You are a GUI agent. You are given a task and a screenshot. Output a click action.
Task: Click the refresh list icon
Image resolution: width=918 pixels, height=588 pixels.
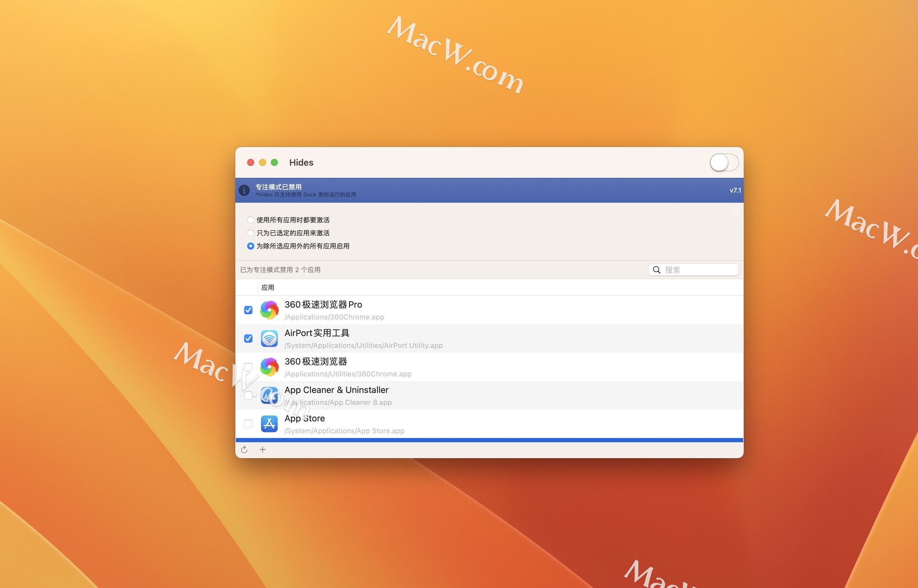(x=244, y=449)
